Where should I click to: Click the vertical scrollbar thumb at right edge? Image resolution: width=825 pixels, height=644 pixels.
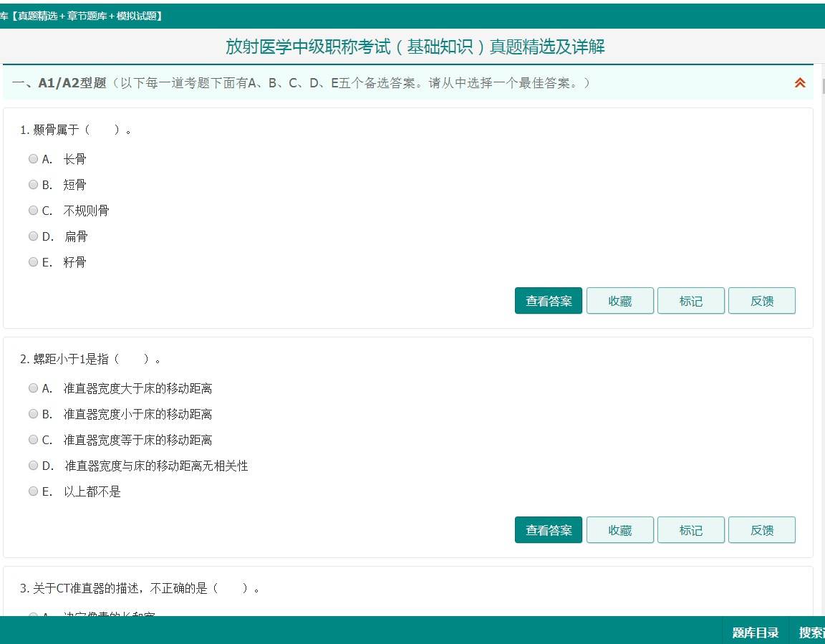[x=824, y=85]
